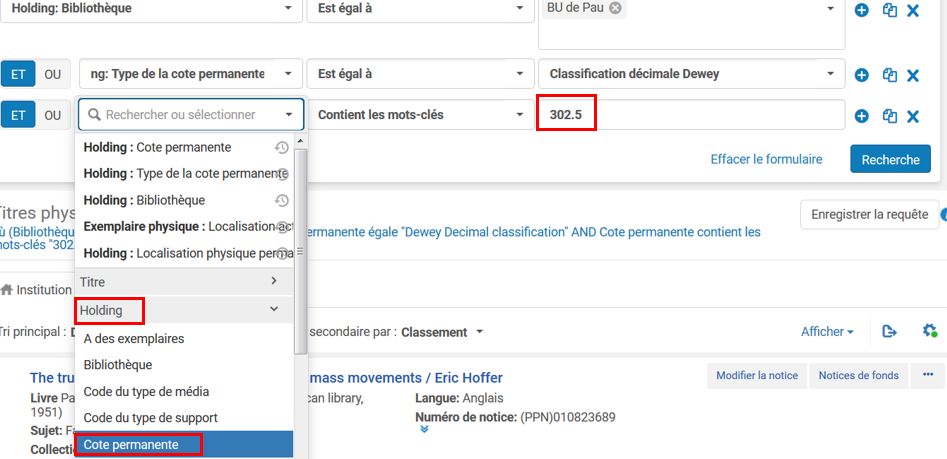The height and width of the screenshot is (459, 947).
Task: Open the table settings gear icon
Action: 930,331
